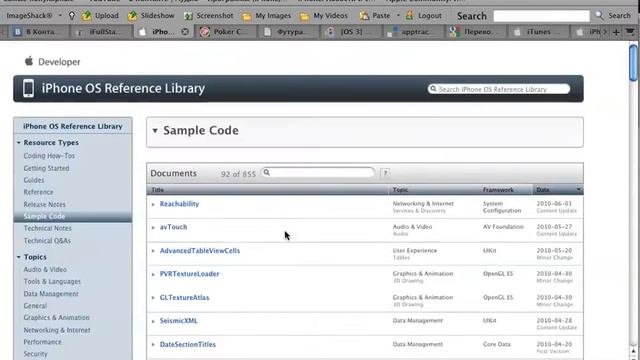Focus Search iPhone OS Reference Library field
Image resolution: width=640 pixels, height=360 pixels.
(x=499, y=89)
